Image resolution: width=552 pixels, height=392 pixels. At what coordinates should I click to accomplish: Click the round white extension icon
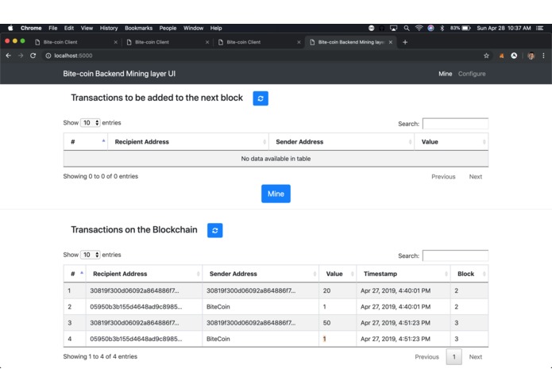[x=514, y=56]
